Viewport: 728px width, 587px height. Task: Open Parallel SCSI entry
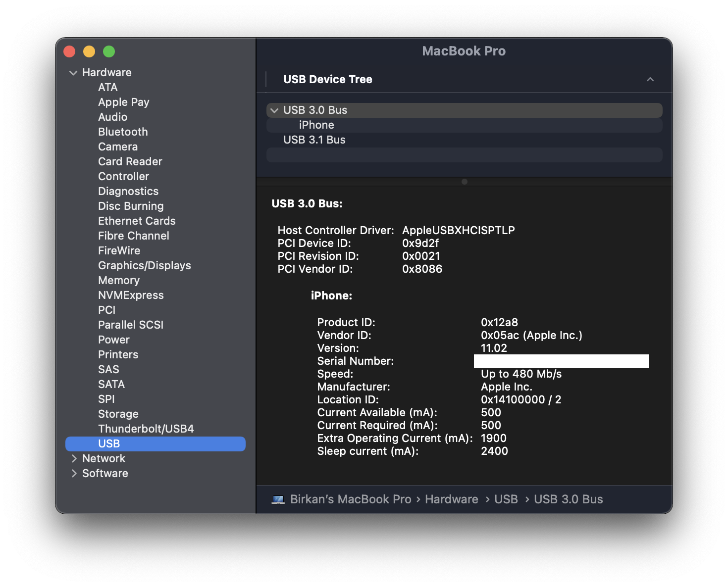(131, 325)
